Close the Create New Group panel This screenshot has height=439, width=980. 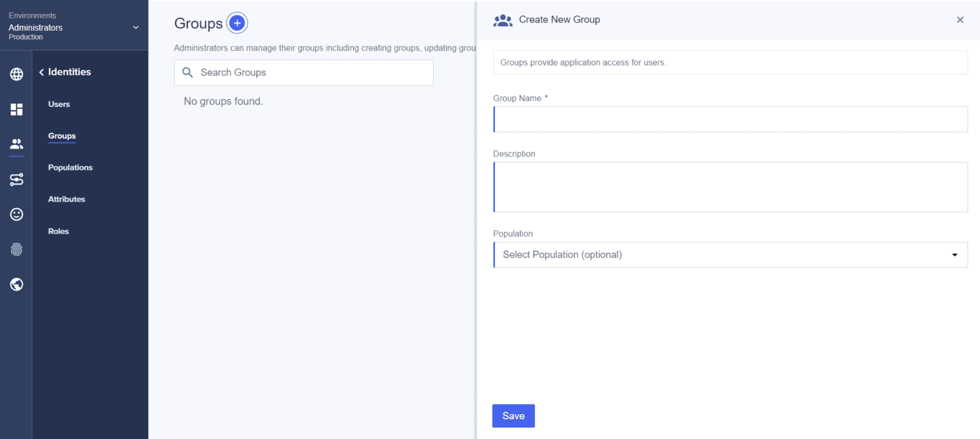[960, 20]
